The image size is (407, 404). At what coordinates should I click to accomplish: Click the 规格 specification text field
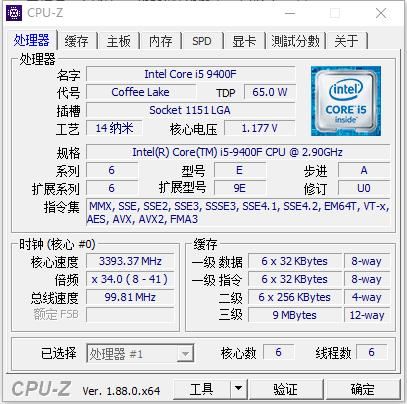(238, 152)
